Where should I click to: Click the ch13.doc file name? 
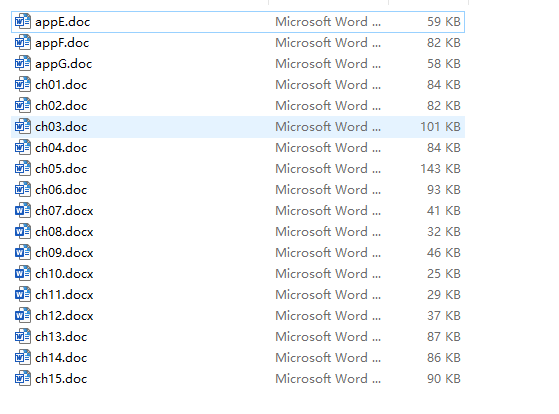(x=61, y=337)
